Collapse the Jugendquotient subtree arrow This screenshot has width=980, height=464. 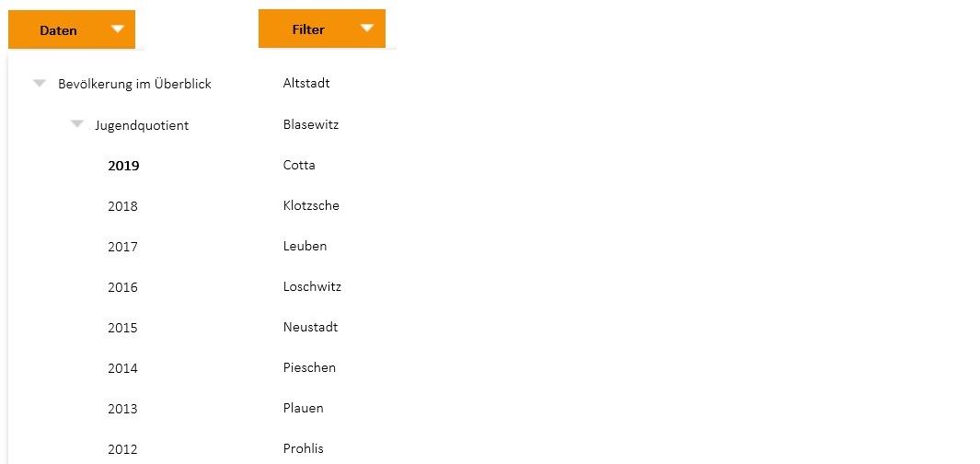pos(77,125)
